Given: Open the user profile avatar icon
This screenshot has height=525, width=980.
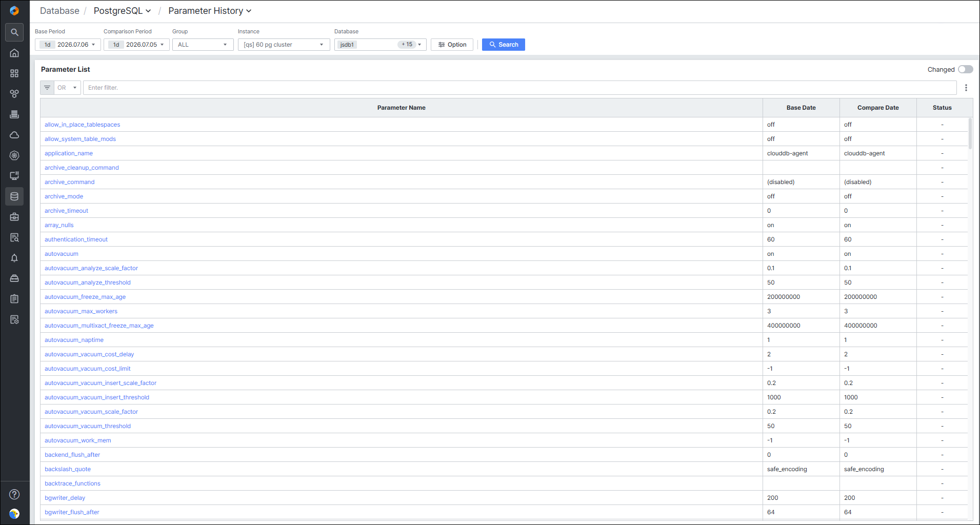Looking at the screenshot, I should pos(14,514).
